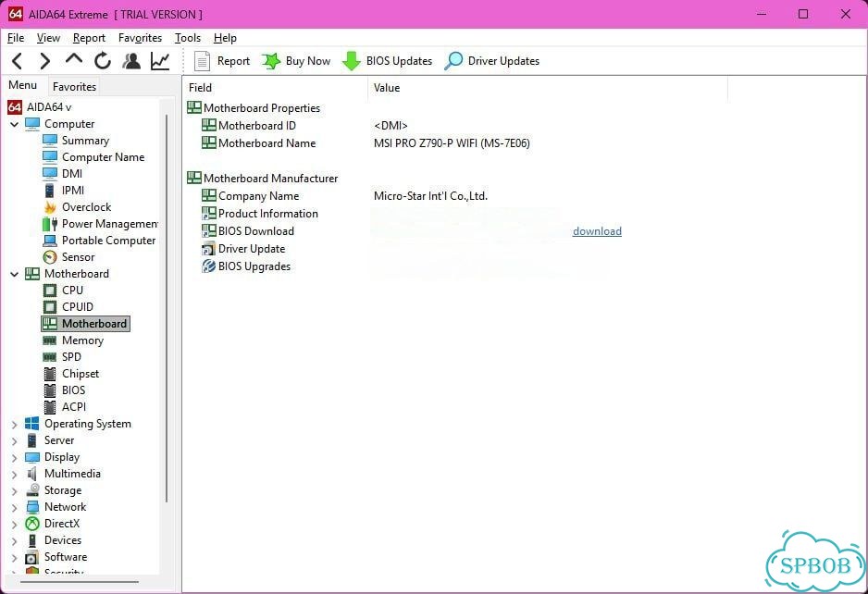Go back with the left arrow

coord(18,61)
